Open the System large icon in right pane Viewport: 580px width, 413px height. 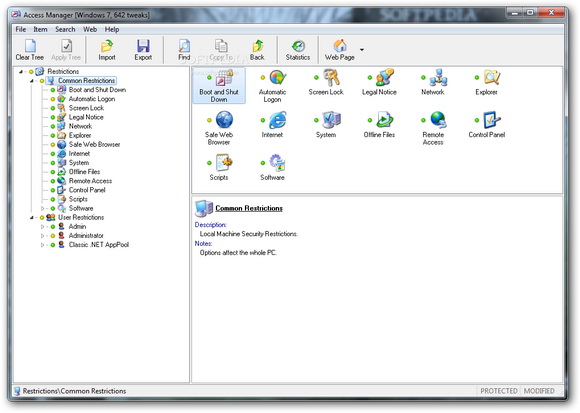pyautogui.click(x=331, y=120)
